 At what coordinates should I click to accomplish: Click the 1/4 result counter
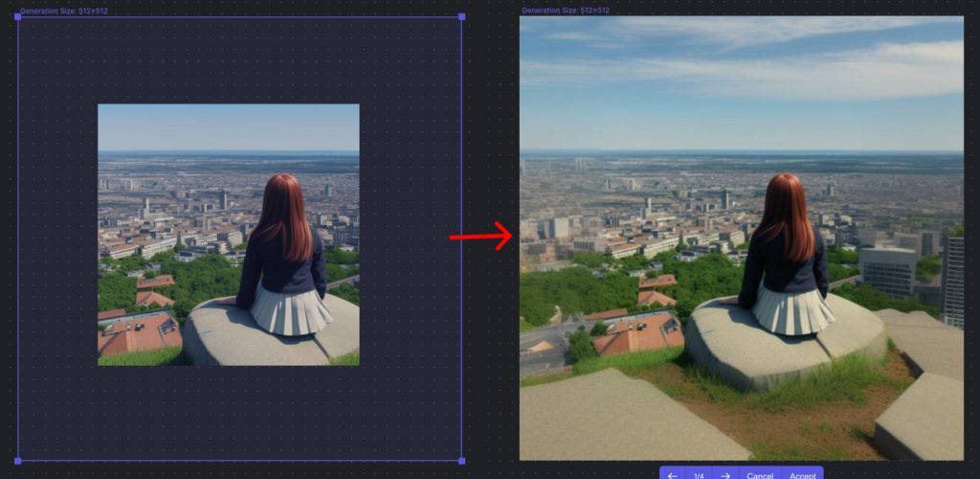coord(699,474)
